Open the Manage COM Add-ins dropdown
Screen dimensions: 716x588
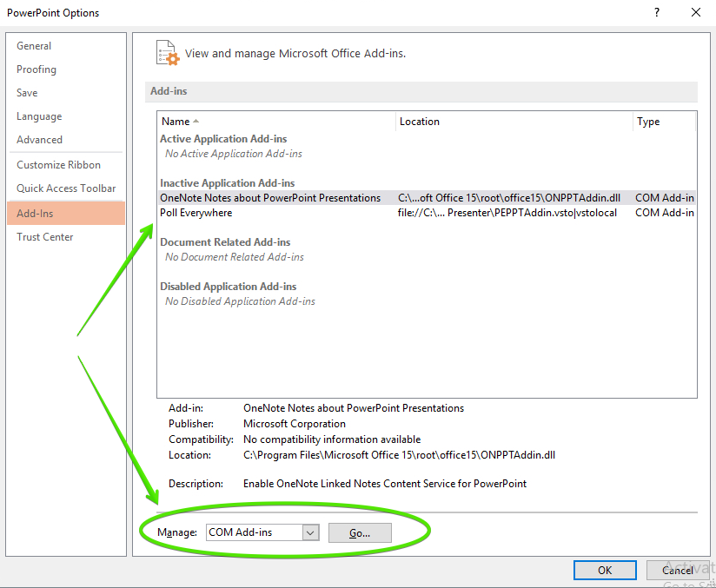tap(311, 532)
